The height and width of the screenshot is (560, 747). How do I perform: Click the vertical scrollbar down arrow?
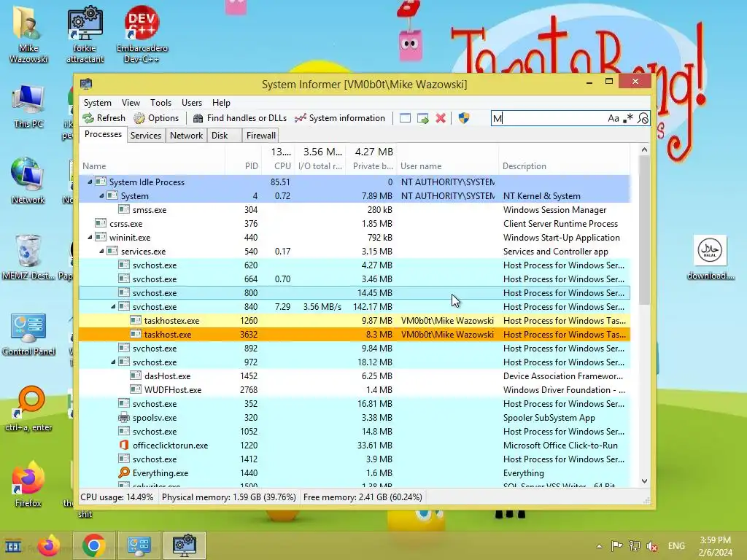coord(644,481)
